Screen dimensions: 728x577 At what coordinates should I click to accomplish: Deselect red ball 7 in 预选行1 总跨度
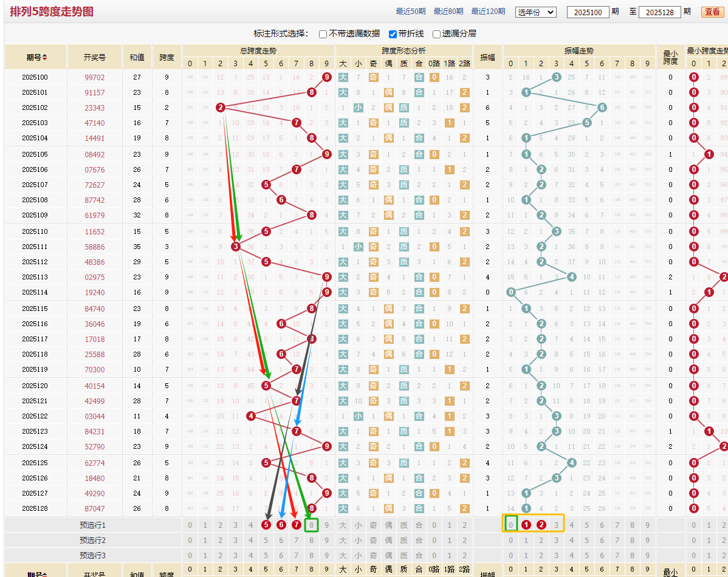(296, 525)
